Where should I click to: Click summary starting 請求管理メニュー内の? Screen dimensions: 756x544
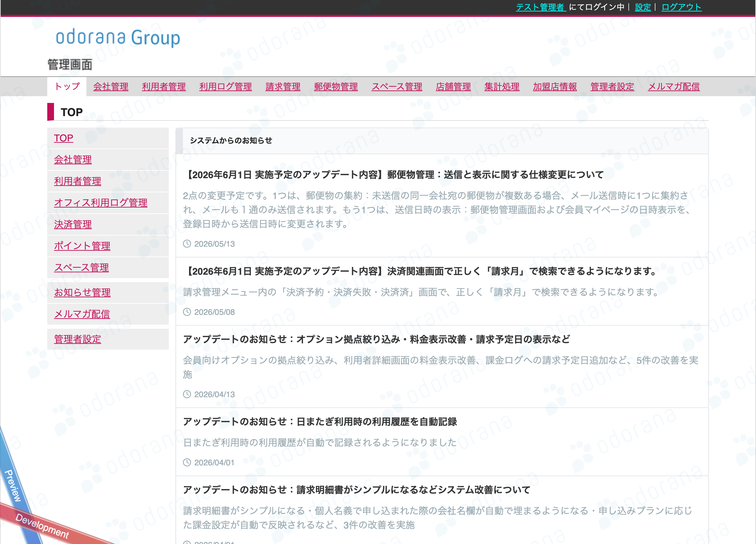(421, 292)
